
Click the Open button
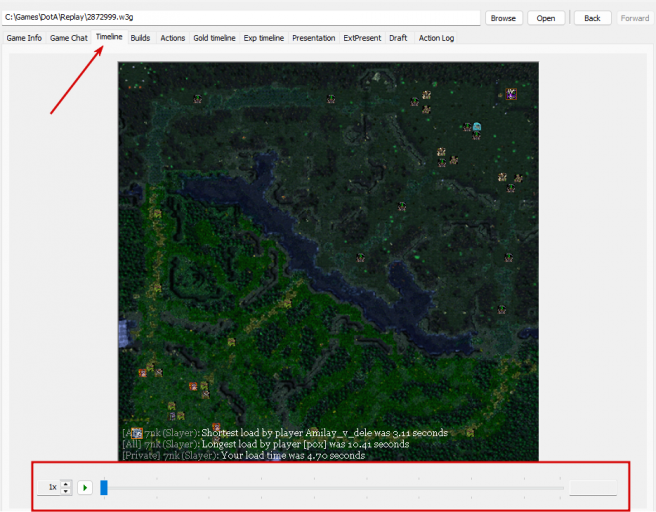pyautogui.click(x=546, y=18)
